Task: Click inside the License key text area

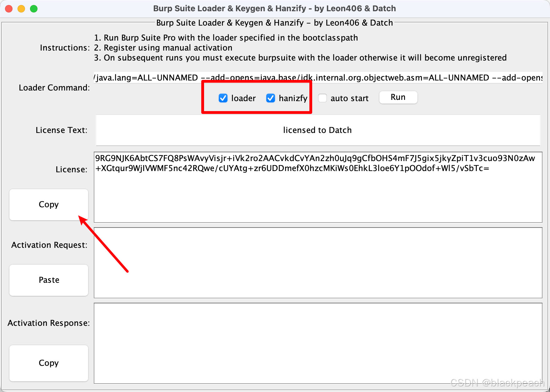Action: pos(318,187)
